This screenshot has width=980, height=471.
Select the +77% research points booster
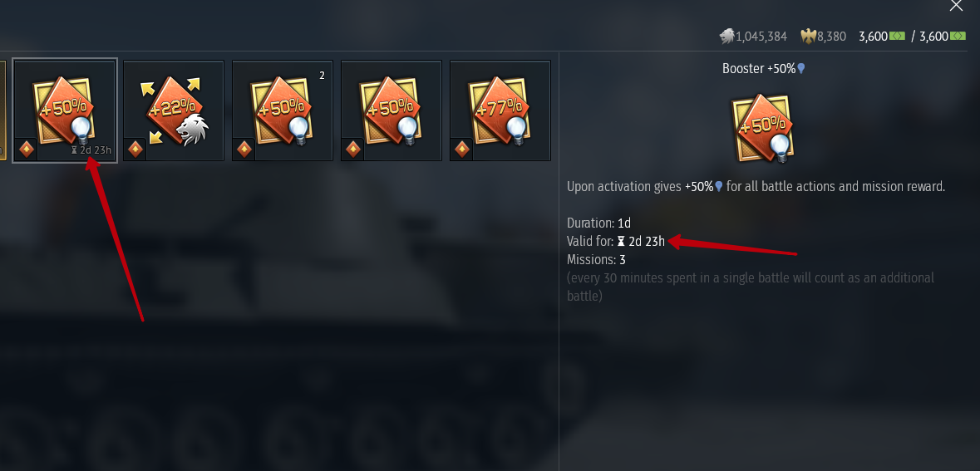pyautogui.click(x=500, y=110)
